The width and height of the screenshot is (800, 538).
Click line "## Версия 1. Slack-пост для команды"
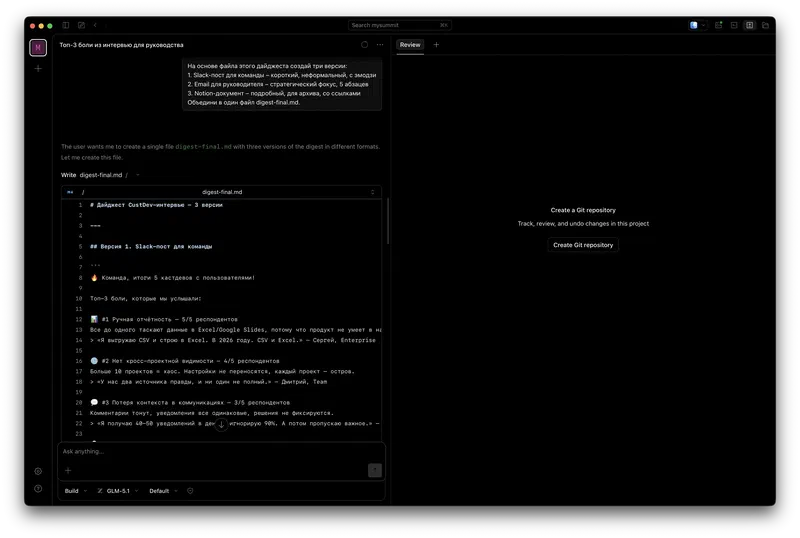click(151, 247)
